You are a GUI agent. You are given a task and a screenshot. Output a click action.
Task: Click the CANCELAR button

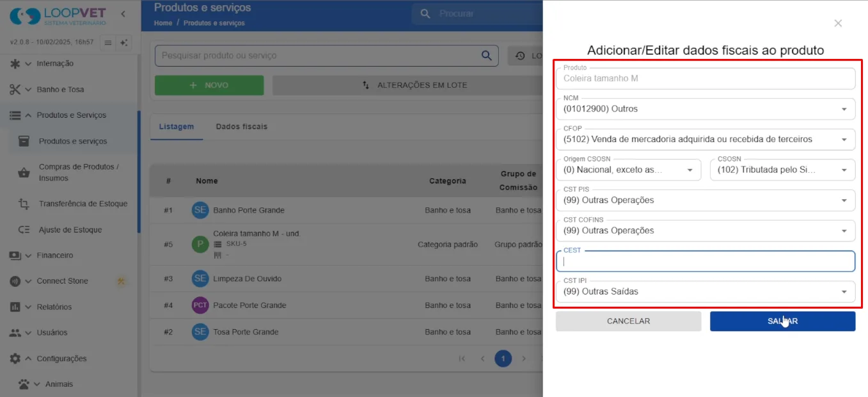628,321
